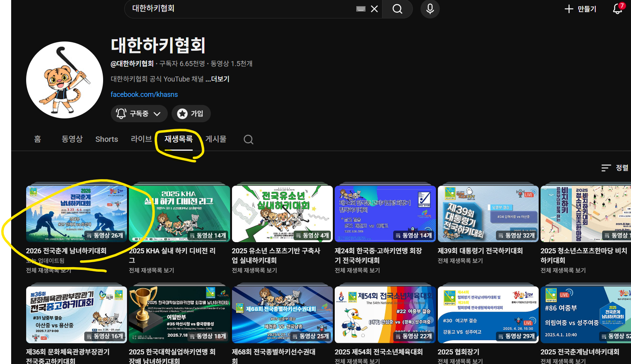
Task: Click the 가입 join button
Action: pos(191,114)
